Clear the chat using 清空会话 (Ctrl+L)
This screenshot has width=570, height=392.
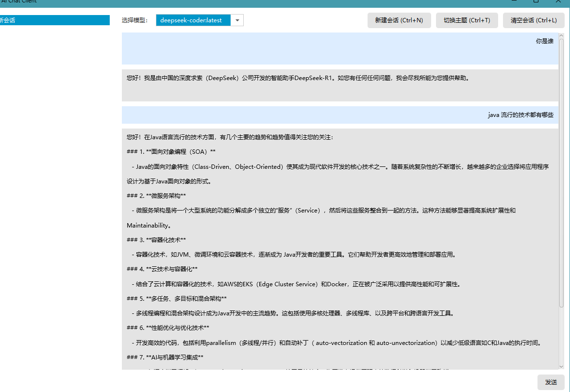pos(533,20)
